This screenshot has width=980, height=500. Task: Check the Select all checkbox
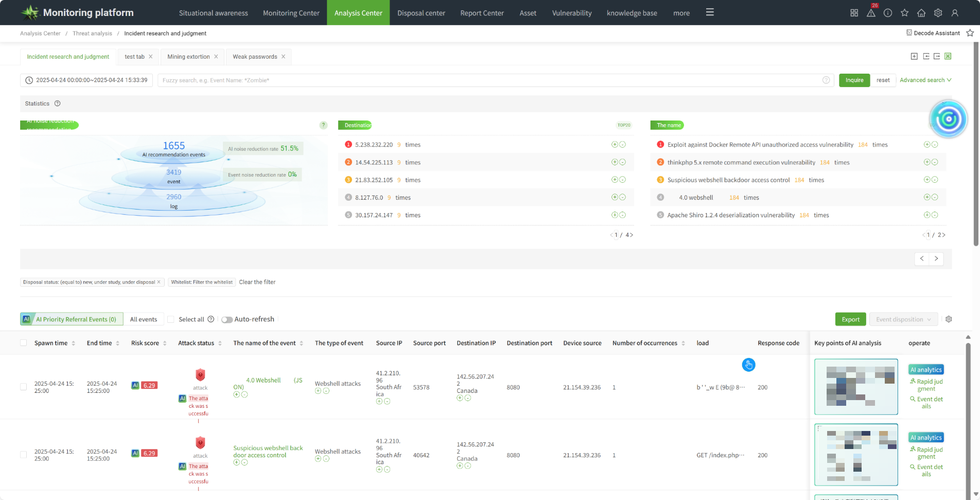[171, 319]
